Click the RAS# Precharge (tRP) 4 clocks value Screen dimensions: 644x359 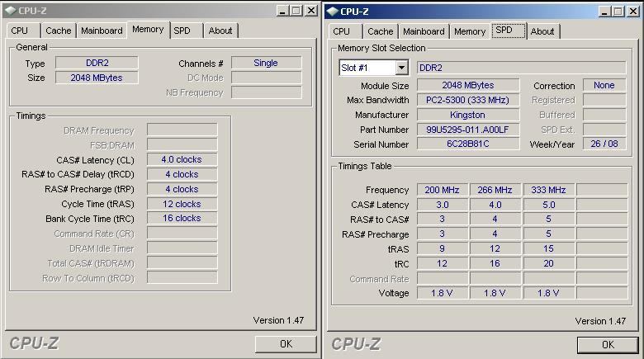(x=182, y=189)
